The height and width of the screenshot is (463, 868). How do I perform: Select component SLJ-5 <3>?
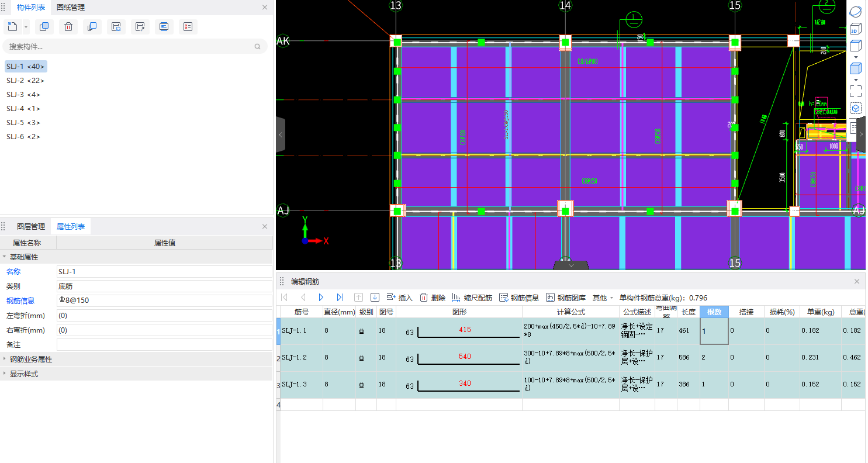[23, 123]
